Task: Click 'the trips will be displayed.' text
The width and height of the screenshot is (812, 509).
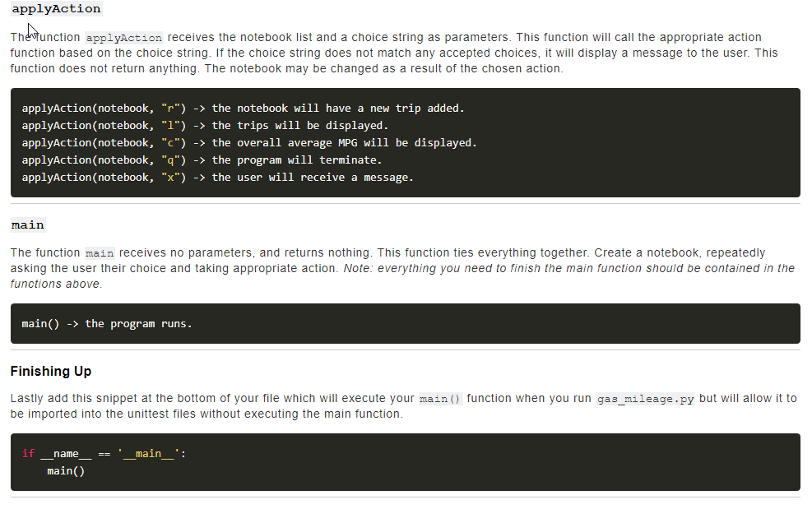Action: coord(299,125)
